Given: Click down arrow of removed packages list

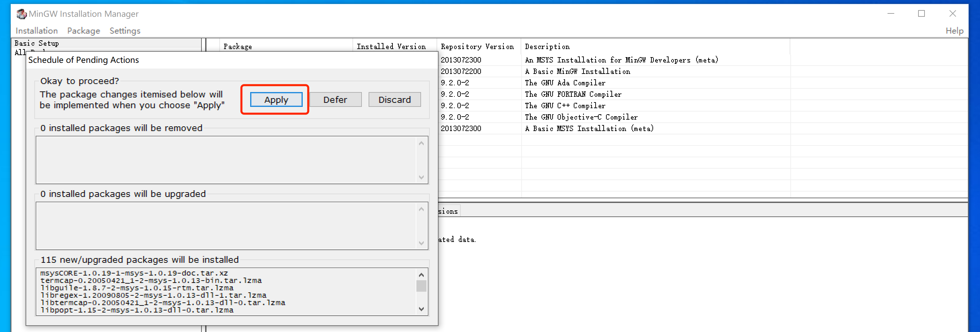Looking at the screenshot, I should click(421, 177).
